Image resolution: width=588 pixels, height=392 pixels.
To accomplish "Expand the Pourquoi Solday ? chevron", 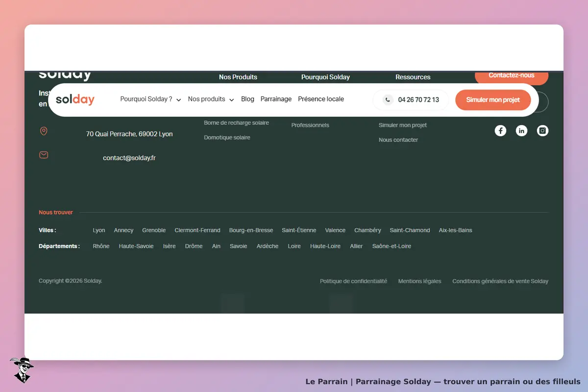I will point(178,100).
